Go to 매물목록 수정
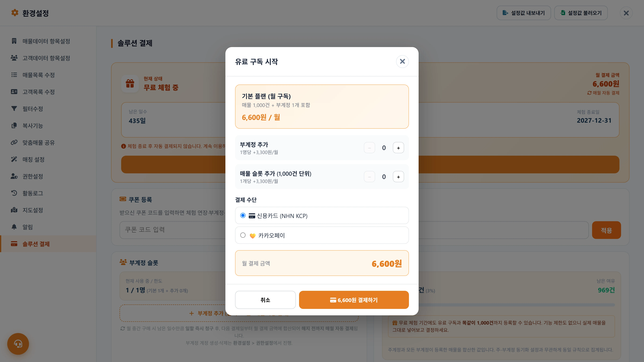Screen dimensions: 644x362 [48, 75]
